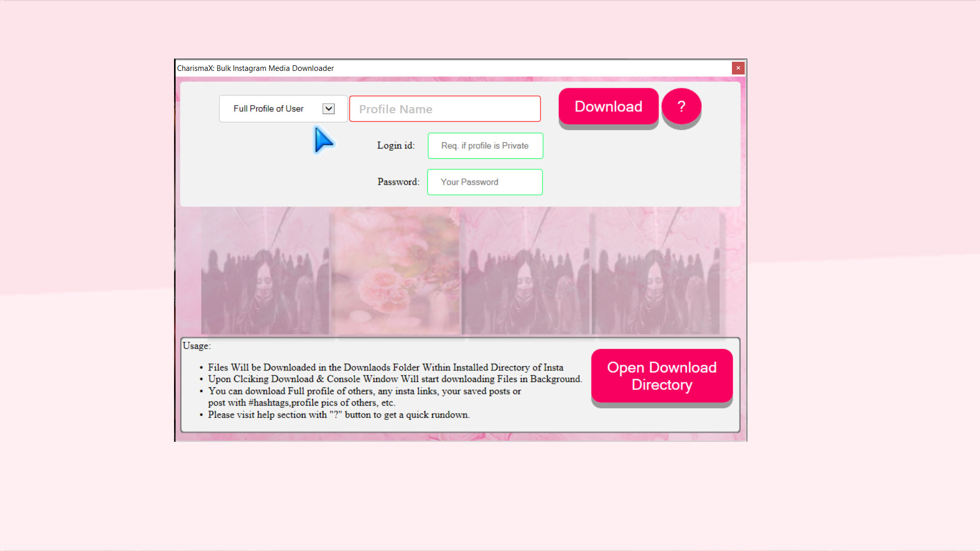Click the Open Download Directory icon button

[661, 376]
